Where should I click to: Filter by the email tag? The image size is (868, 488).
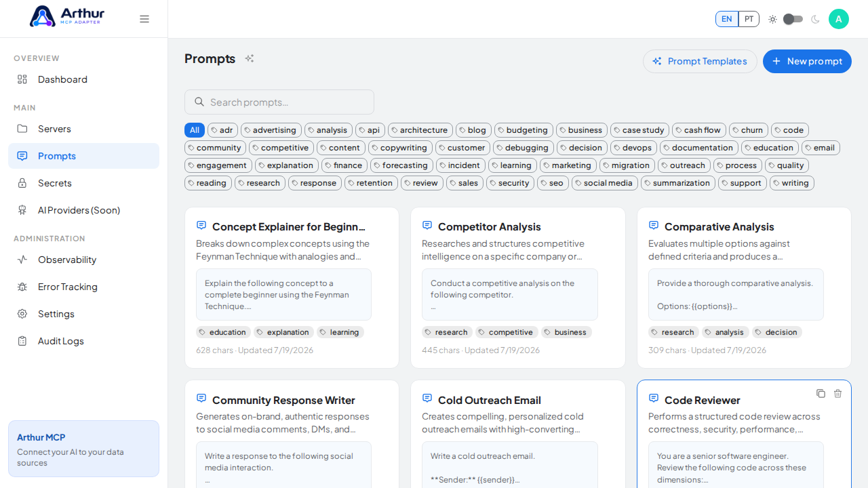click(821, 148)
